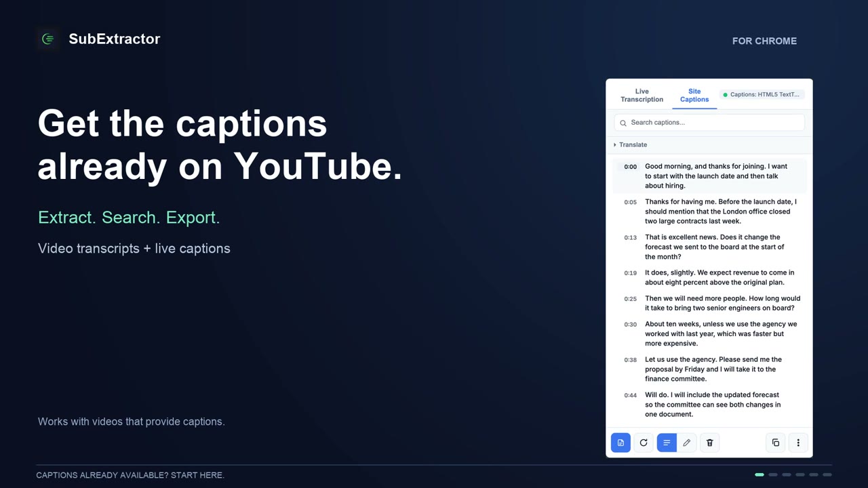This screenshot has width=868, height=488.
Task: Open the three-dot more options menu
Action: point(798,443)
